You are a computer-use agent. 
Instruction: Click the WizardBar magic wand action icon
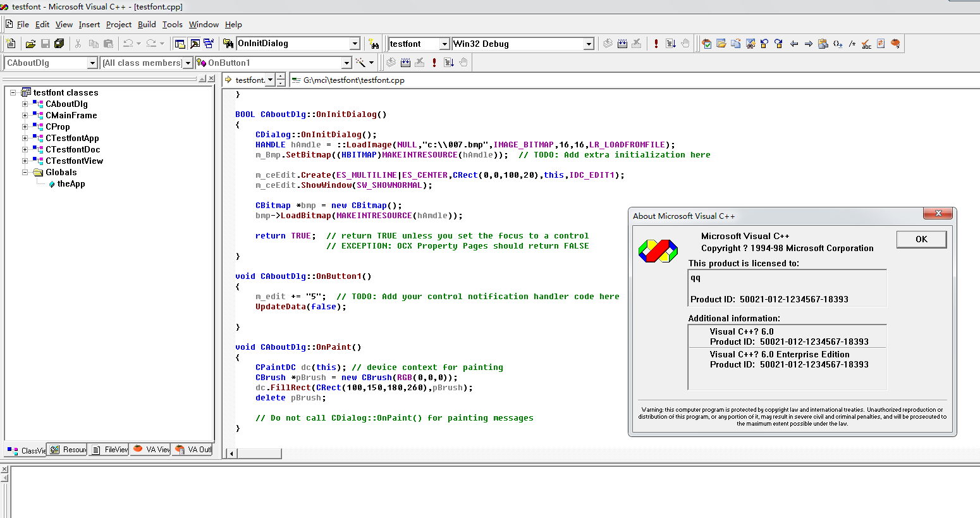360,63
